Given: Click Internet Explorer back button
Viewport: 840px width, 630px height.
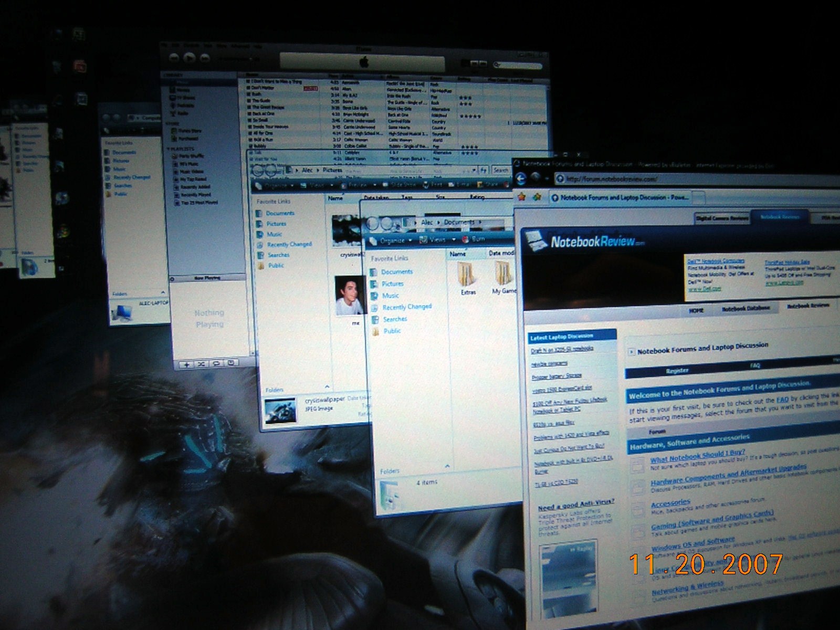Looking at the screenshot, I should click(x=520, y=179).
